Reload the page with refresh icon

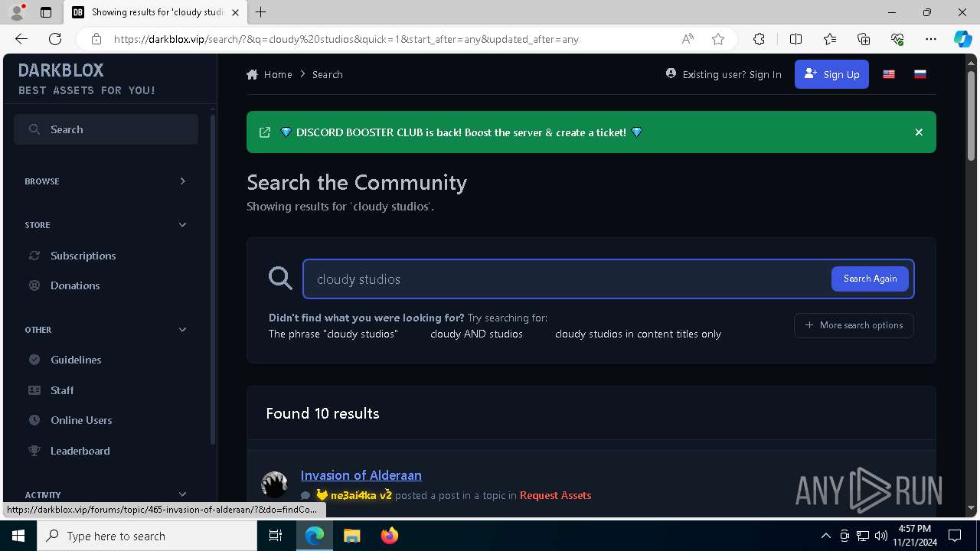coord(55,39)
